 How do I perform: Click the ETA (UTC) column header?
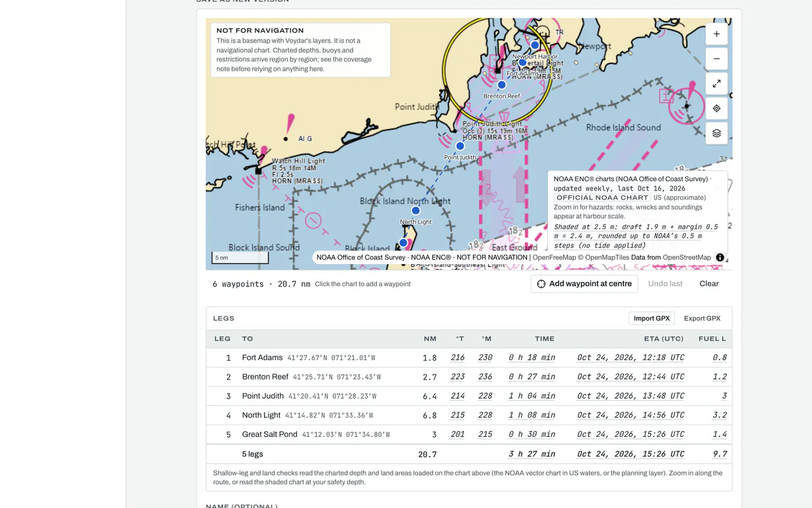coord(664,339)
